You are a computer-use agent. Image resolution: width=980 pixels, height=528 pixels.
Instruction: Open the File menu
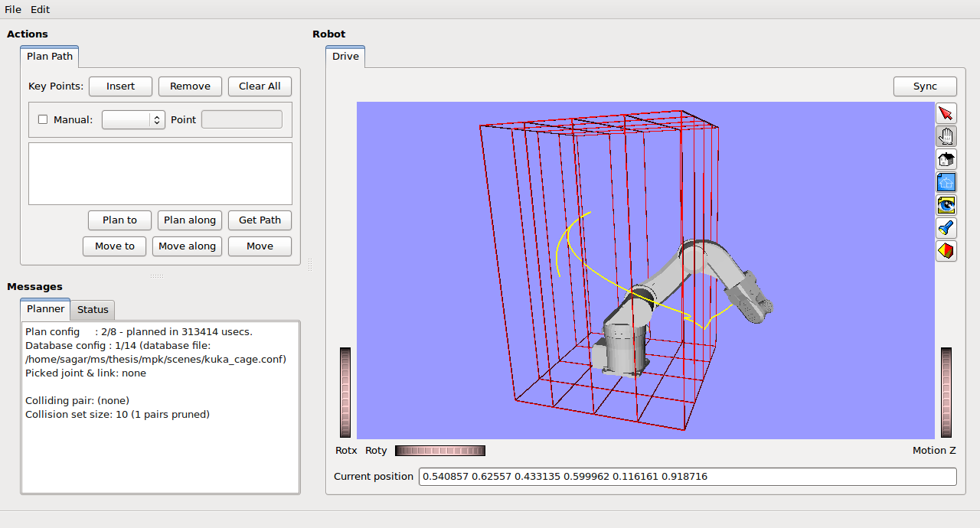pyautogui.click(x=13, y=9)
